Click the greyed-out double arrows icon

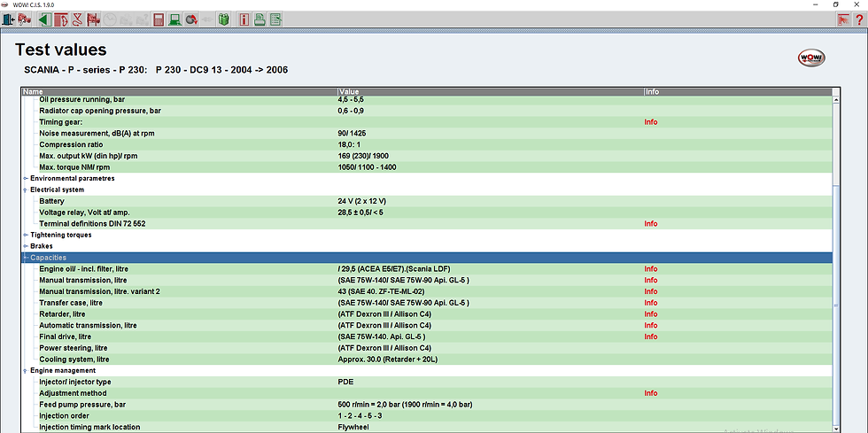(207, 19)
